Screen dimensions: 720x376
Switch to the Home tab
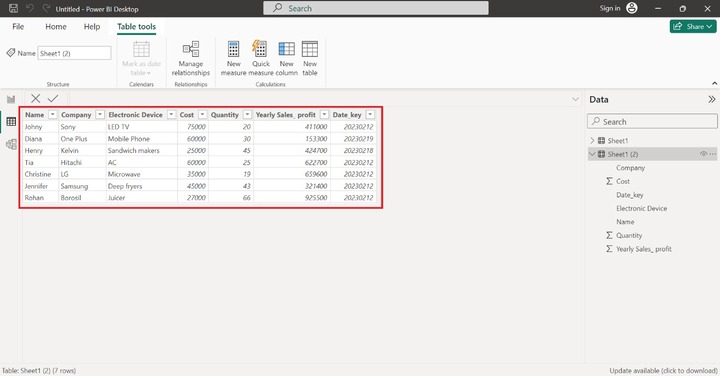pyautogui.click(x=56, y=27)
